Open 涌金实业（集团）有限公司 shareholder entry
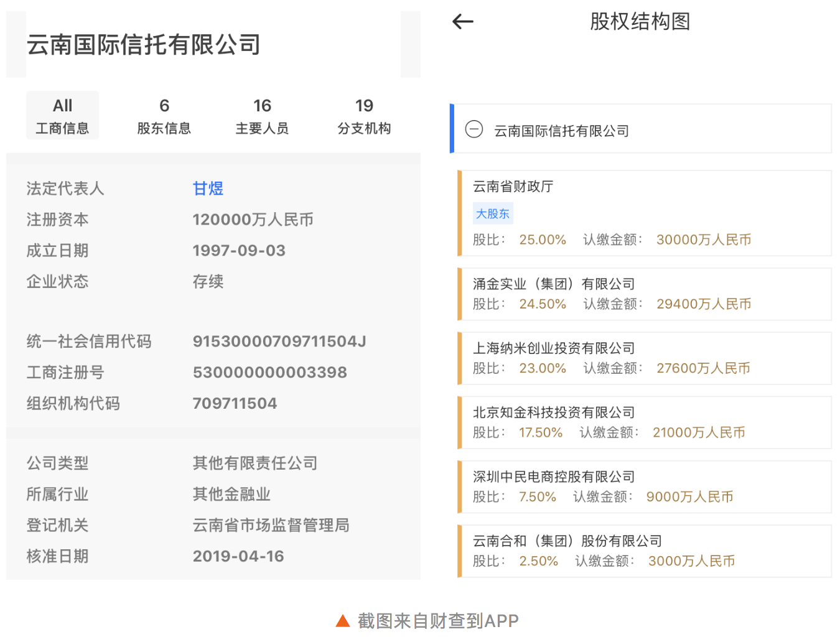 click(645, 294)
